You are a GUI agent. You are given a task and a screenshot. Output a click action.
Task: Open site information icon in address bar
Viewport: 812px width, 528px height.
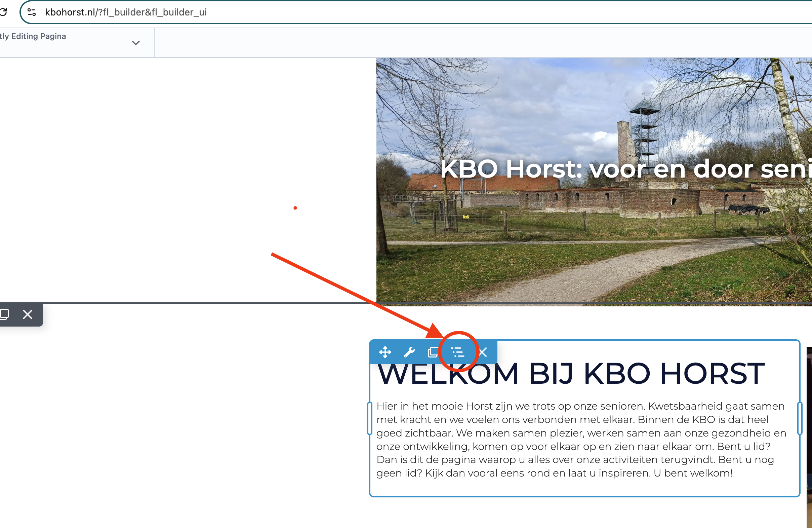tap(32, 12)
